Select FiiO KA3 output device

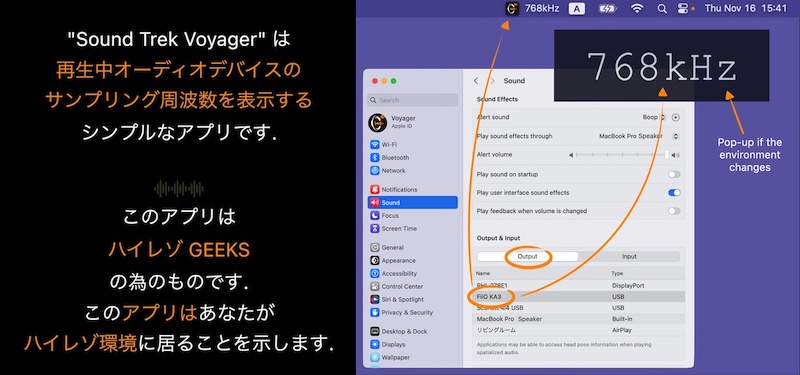pos(579,296)
